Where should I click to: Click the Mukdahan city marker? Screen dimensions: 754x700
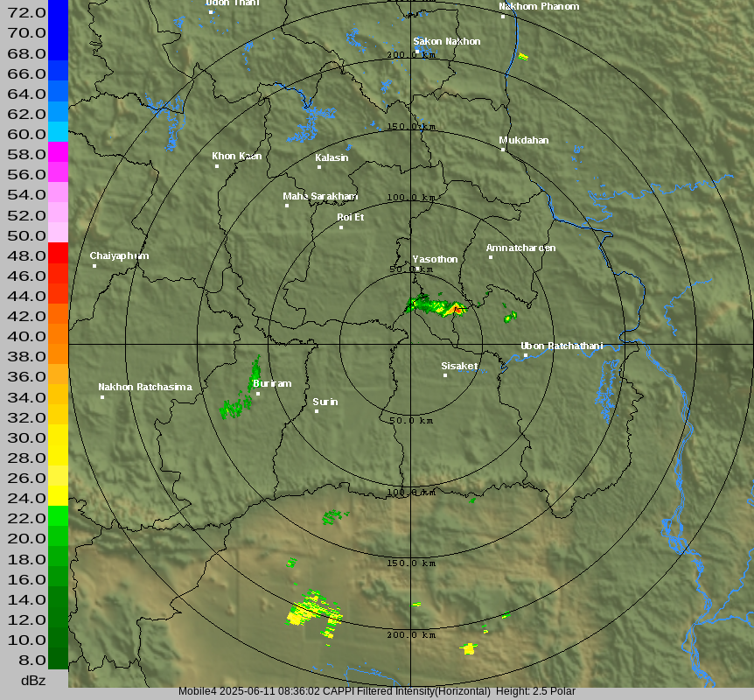(503, 150)
